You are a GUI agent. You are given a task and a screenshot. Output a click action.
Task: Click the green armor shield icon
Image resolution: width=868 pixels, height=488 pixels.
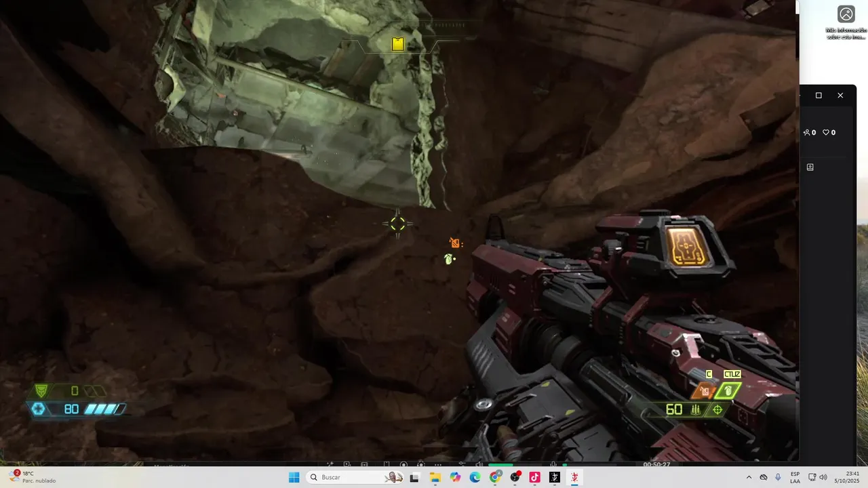[41, 391]
